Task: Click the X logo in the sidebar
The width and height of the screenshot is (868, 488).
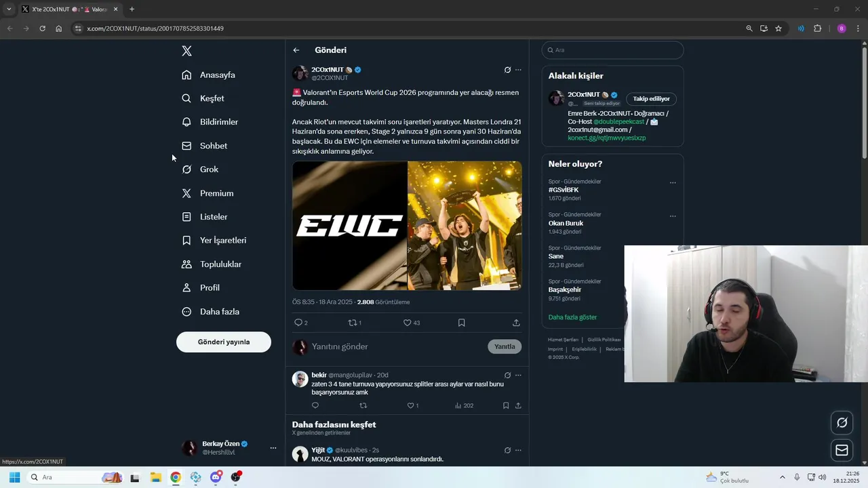Action: tap(186, 51)
